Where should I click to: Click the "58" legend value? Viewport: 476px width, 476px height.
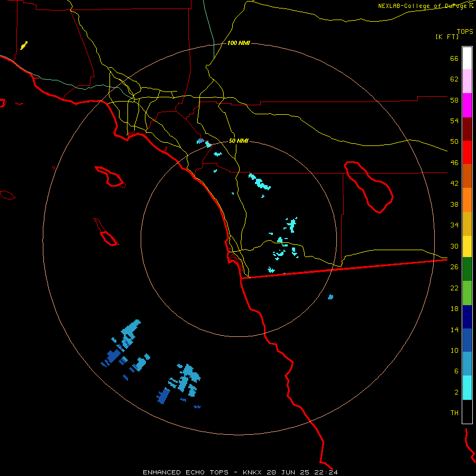pyautogui.click(x=454, y=100)
